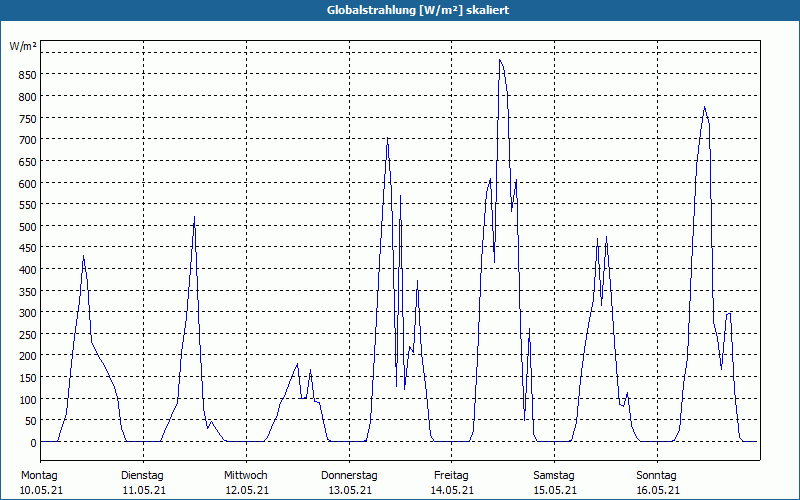Click the date label 13.05.21
The width and height of the screenshot is (800, 500).
point(350,491)
